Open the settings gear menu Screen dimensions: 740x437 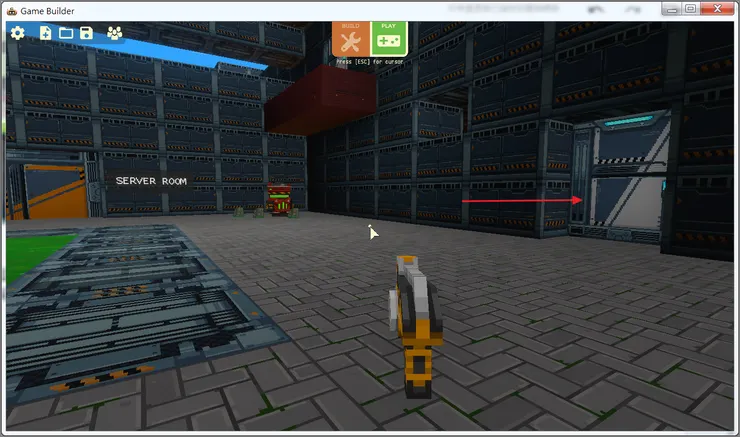tap(17, 33)
